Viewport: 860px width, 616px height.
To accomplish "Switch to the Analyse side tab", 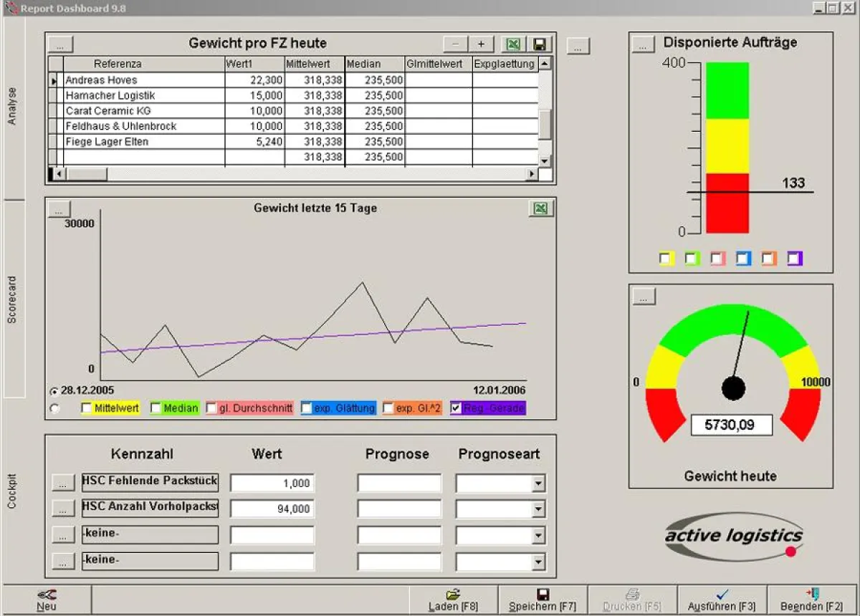I will click(13, 107).
